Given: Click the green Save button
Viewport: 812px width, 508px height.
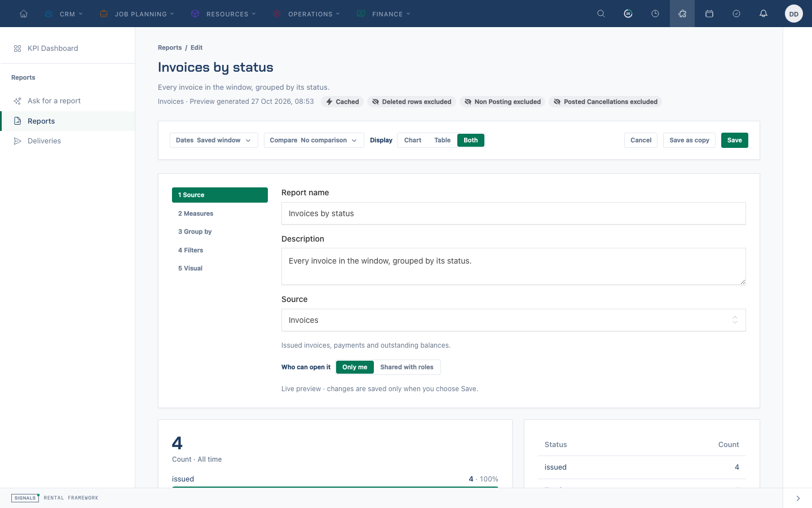Looking at the screenshot, I should click(x=735, y=140).
